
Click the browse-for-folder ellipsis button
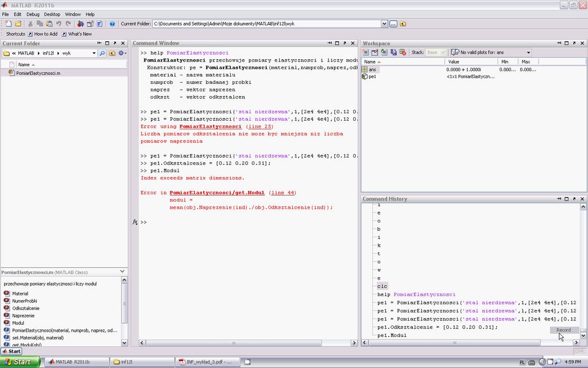coord(393,24)
